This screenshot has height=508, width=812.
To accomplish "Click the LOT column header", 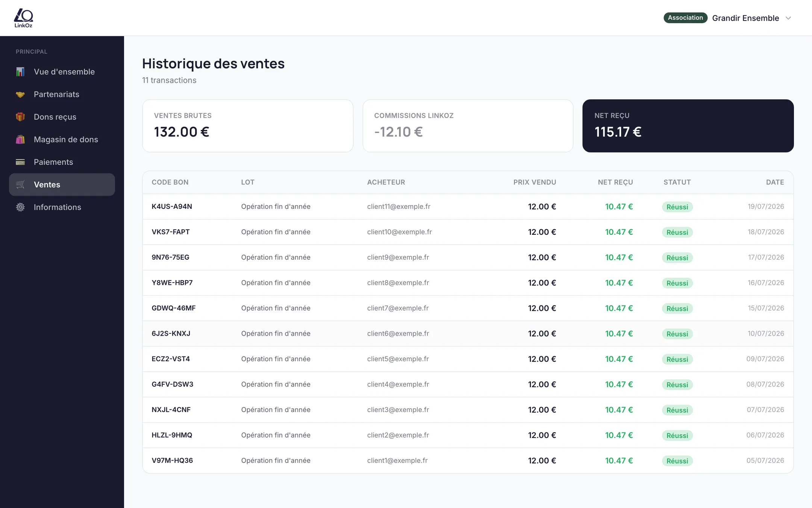I will point(248,182).
